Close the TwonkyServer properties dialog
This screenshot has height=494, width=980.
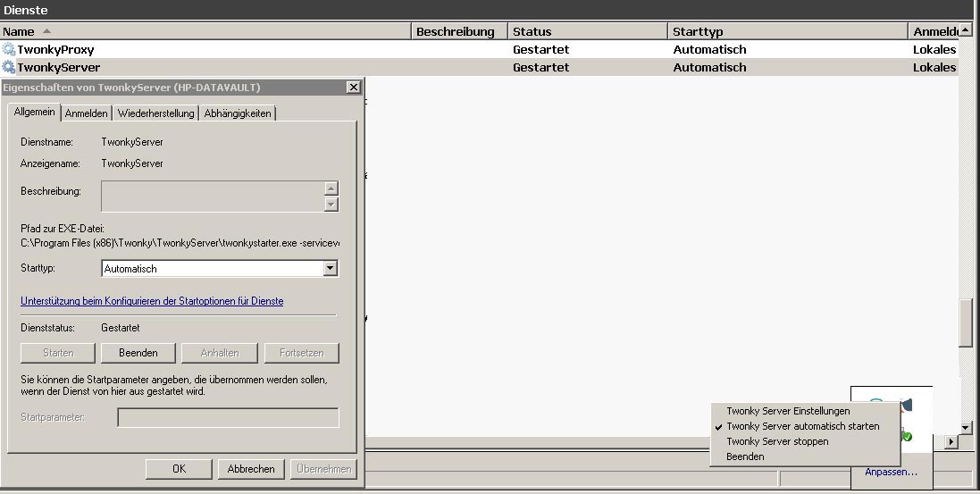(353, 87)
